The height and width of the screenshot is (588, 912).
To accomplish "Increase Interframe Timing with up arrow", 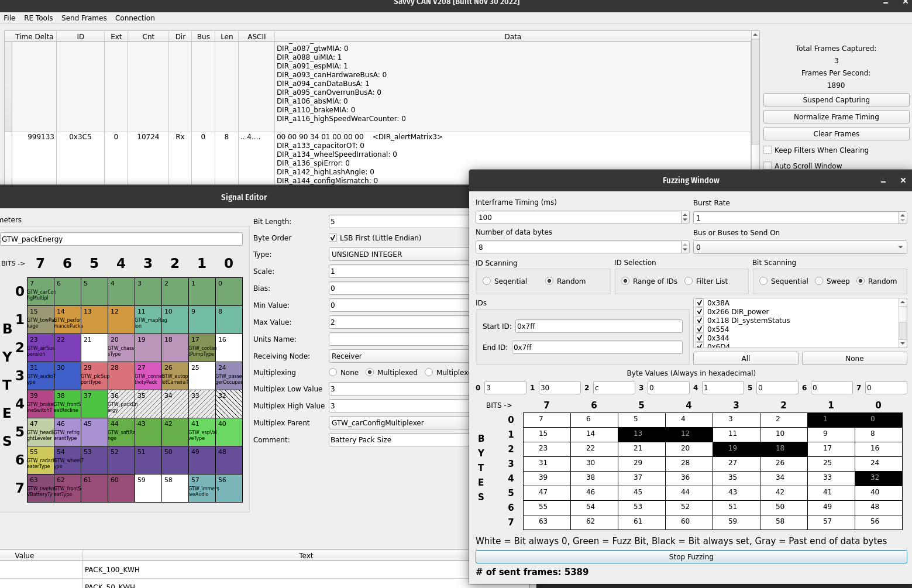I will pos(685,214).
